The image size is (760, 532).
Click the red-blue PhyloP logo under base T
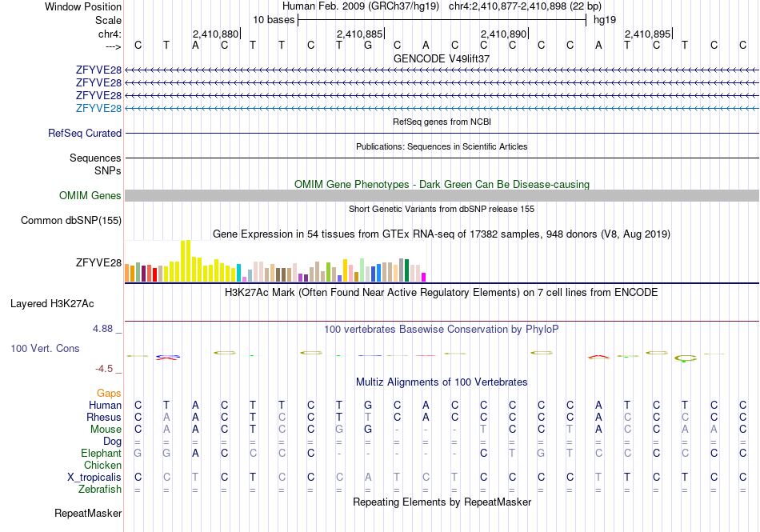click(168, 358)
